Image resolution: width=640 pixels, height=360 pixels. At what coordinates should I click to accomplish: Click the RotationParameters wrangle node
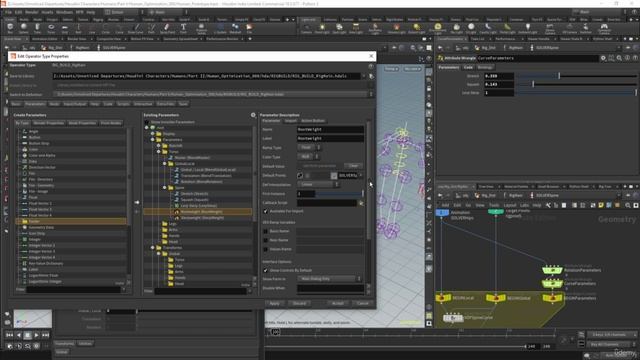click(x=552, y=270)
